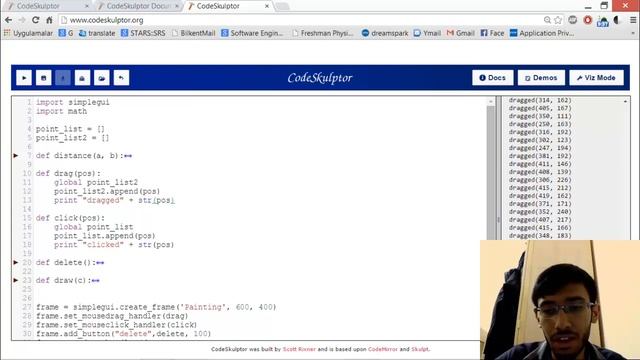Unfold the marker after def draw(c):
Image resolution: width=640 pixels, height=360 pixels.
pyautogui.click(x=96, y=281)
